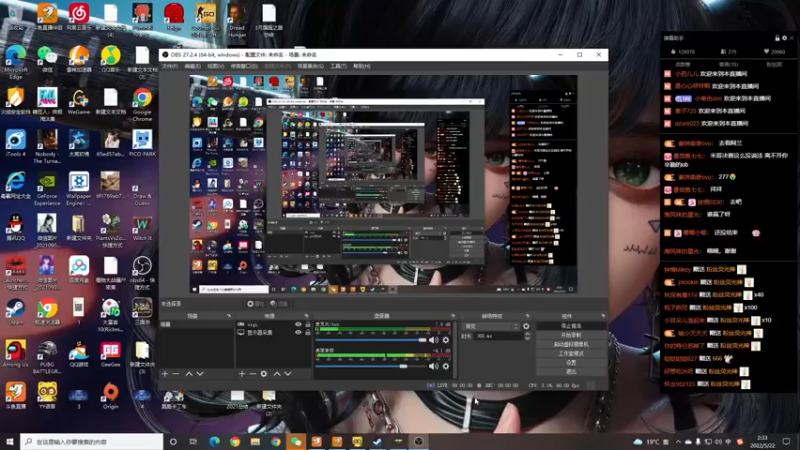Image resolution: width=800 pixels, height=450 pixels.
Task: Open microphone channel gear settings
Action: [x=446, y=340]
